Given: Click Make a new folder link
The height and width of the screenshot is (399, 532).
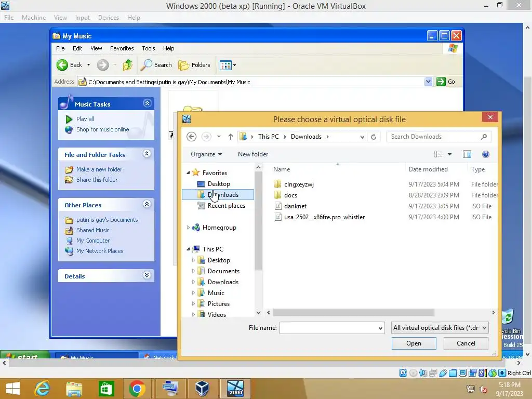Looking at the screenshot, I should click(99, 169).
